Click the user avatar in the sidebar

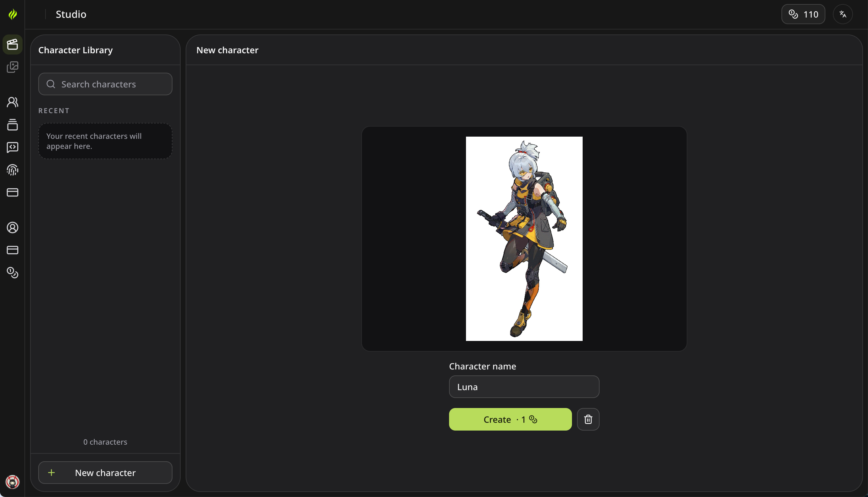pyautogui.click(x=13, y=482)
